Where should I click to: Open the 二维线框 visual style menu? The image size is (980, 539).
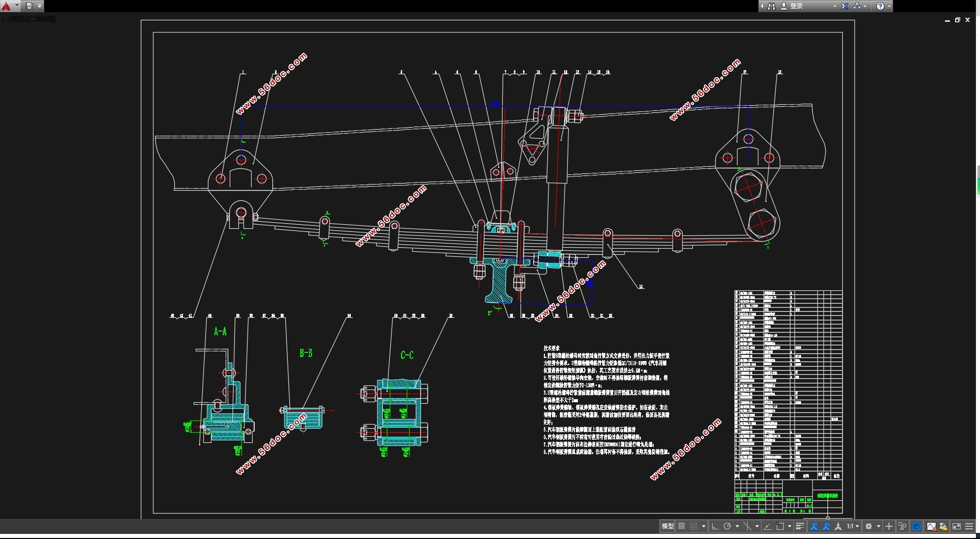[42, 19]
